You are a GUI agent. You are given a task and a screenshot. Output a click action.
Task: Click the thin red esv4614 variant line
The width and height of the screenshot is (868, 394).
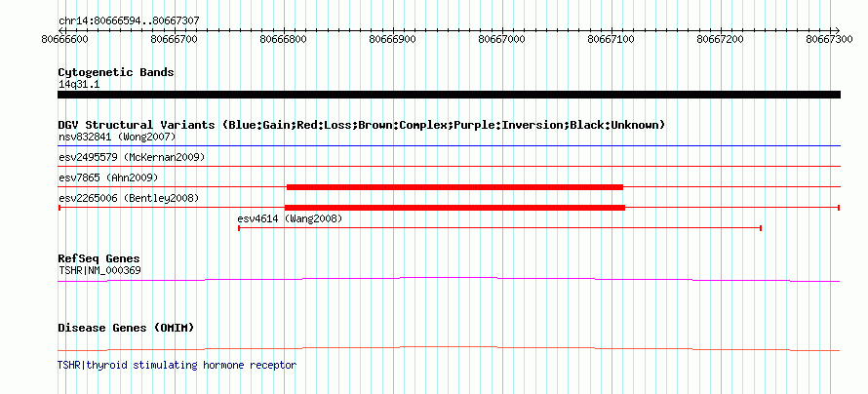click(x=500, y=228)
